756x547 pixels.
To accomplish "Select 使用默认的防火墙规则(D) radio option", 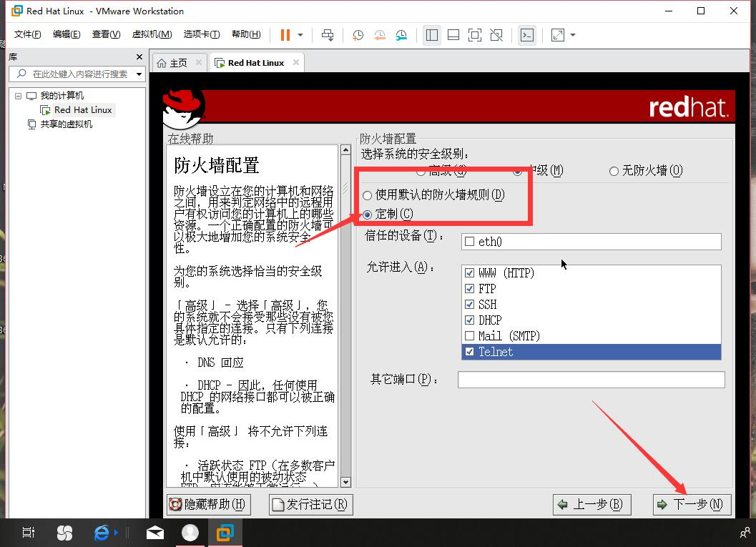I will point(368,195).
